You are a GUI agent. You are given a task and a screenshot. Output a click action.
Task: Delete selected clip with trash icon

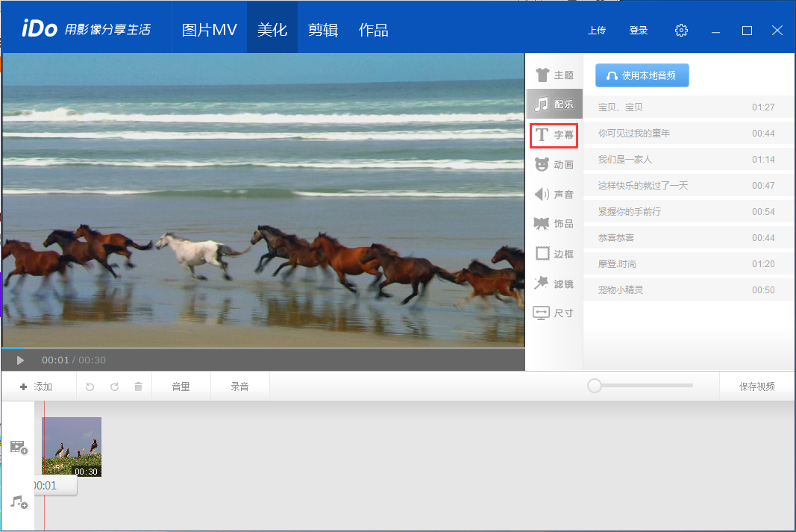click(138, 387)
